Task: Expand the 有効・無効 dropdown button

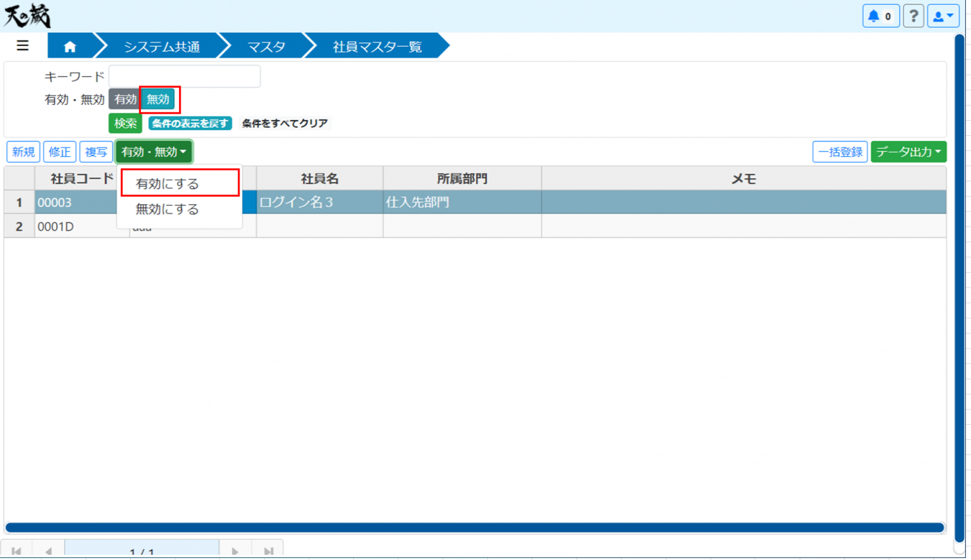Action: point(154,152)
